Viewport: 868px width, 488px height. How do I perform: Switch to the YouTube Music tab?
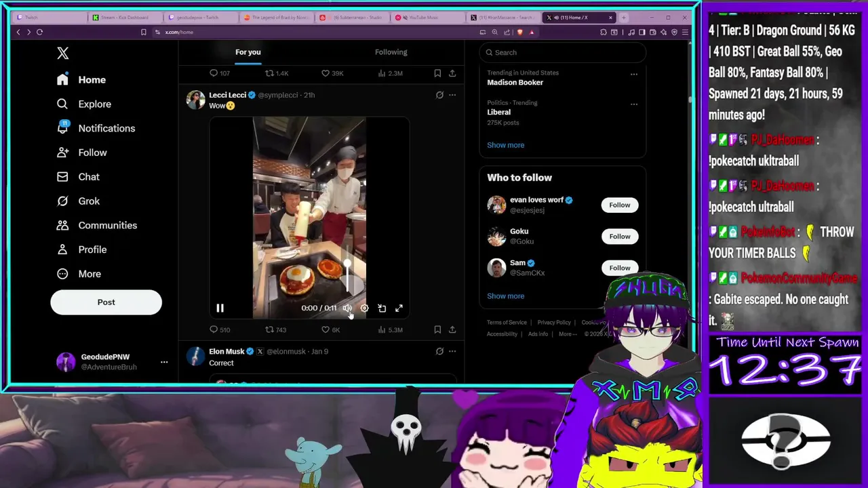(x=427, y=17)
